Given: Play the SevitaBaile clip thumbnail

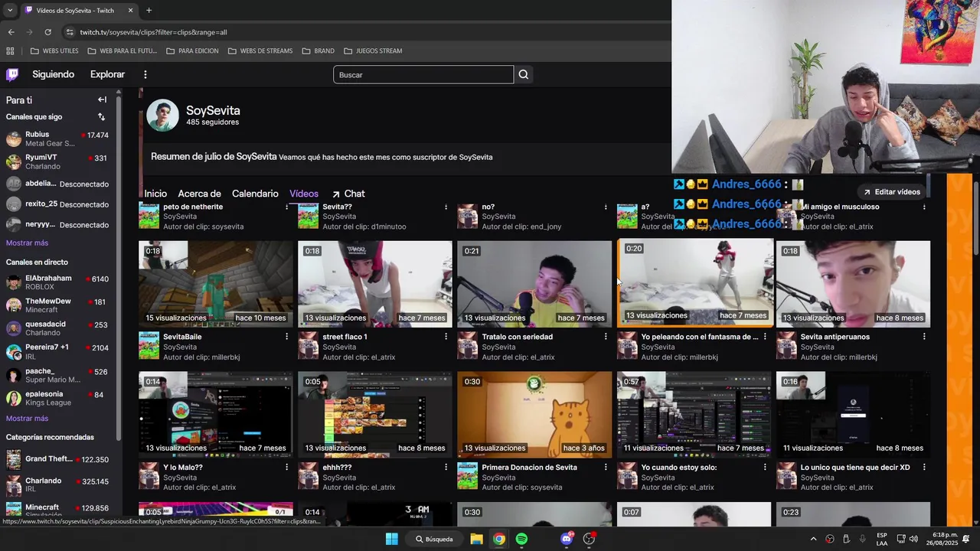Looking at the screenshot, I should click(216, 284).
